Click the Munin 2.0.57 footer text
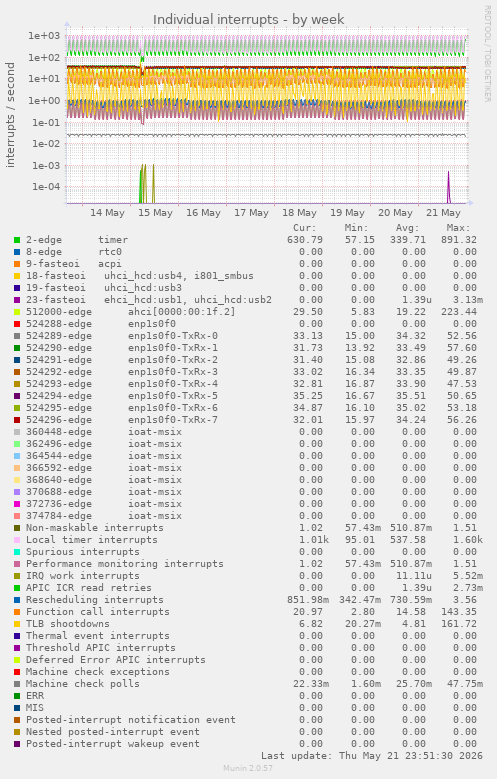Image resolution: width=497 pixels, height=779 pixels. pyautogui.click(x=248, y=768)
